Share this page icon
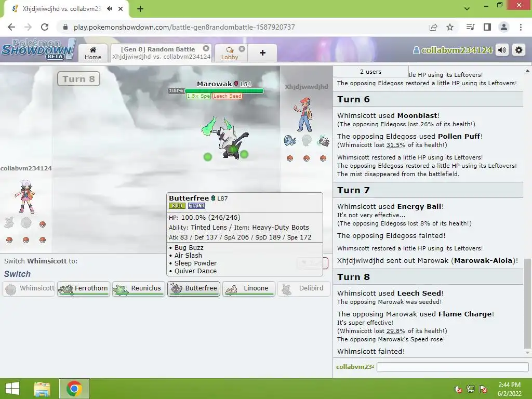The height and width of the screenshot is (399, 532). (x=433, y=27)
